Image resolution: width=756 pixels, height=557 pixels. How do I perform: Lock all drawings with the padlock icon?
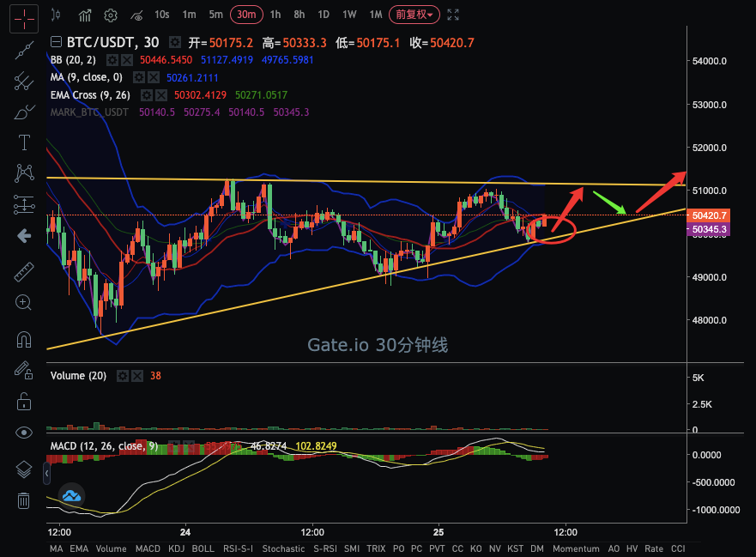coord(23,401)
